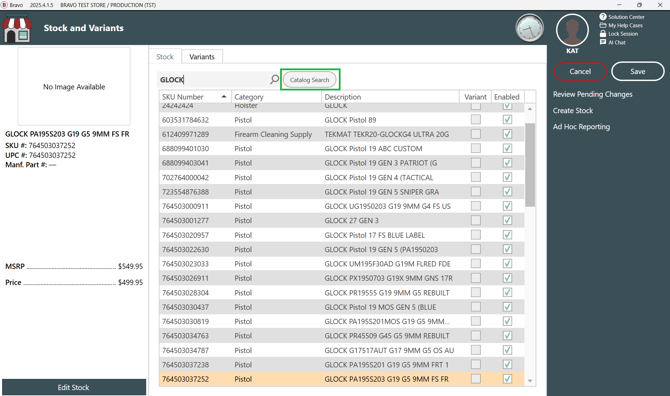Toggle Enabled checkbox for GLOCK Pistol 89
670x396 pixels.
tap(507, 120)
